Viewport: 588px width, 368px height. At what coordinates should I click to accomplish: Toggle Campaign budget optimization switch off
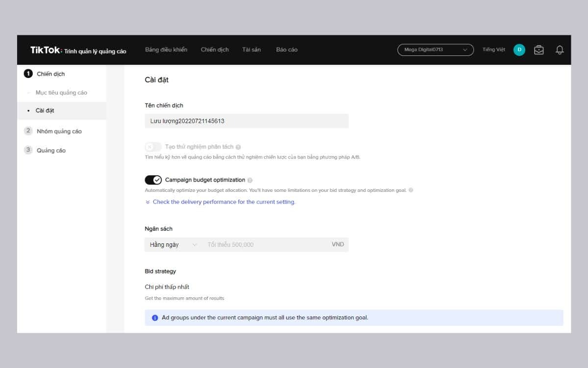pyautogui.click(x=153, y=180)
